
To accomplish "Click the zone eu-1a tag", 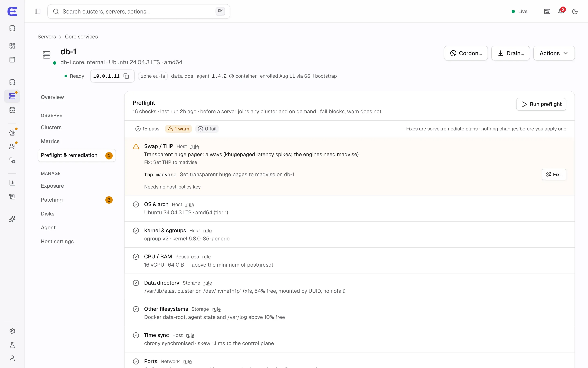I will [x=153, y=76].
